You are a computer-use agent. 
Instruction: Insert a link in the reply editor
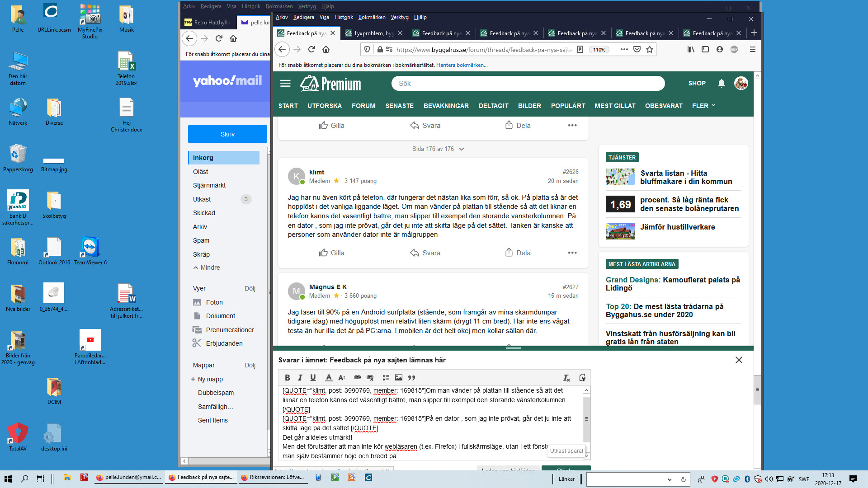357,378
